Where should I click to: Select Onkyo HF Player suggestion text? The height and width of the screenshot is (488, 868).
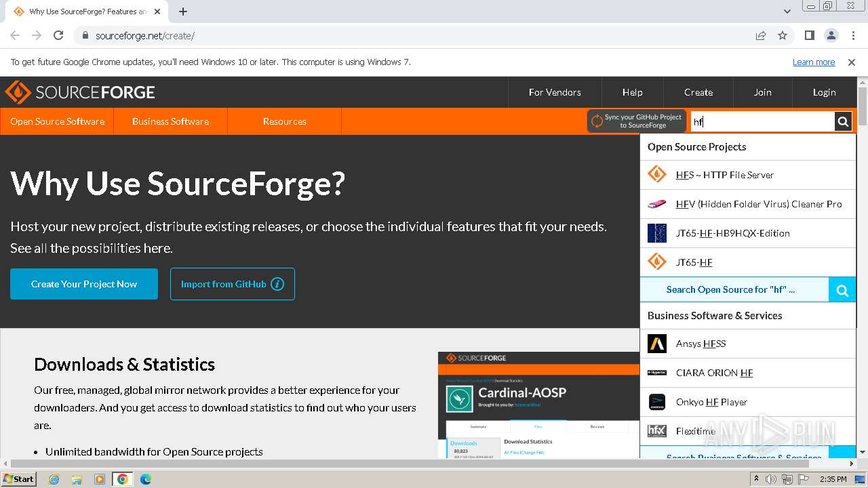(x=711, y=402)
